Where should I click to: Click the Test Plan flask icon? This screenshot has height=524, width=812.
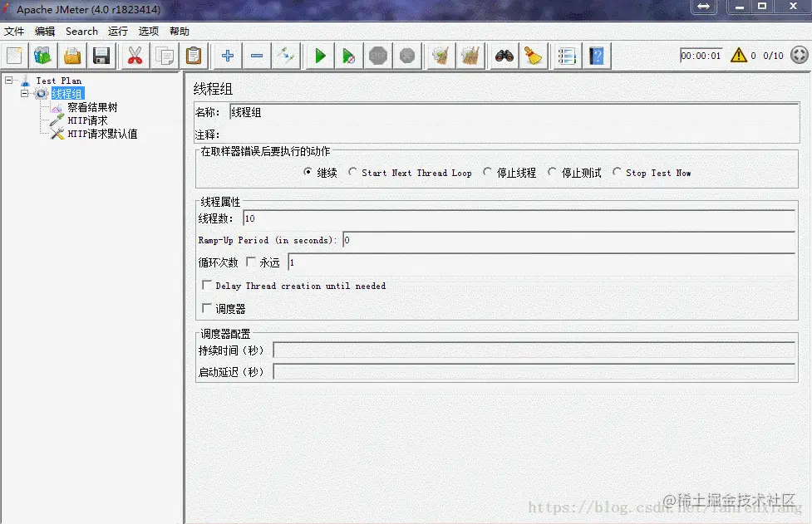coord(26,81)
